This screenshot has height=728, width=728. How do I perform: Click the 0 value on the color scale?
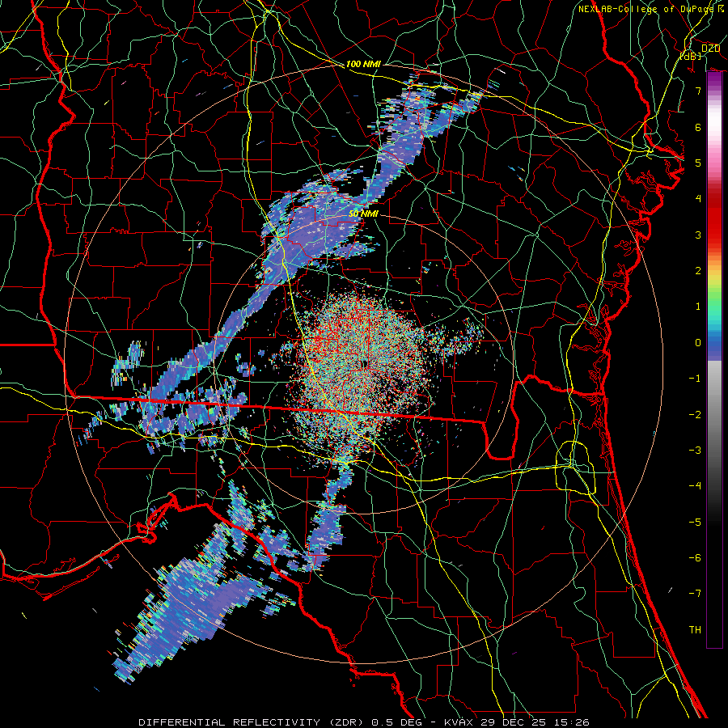tap(698, 343)
